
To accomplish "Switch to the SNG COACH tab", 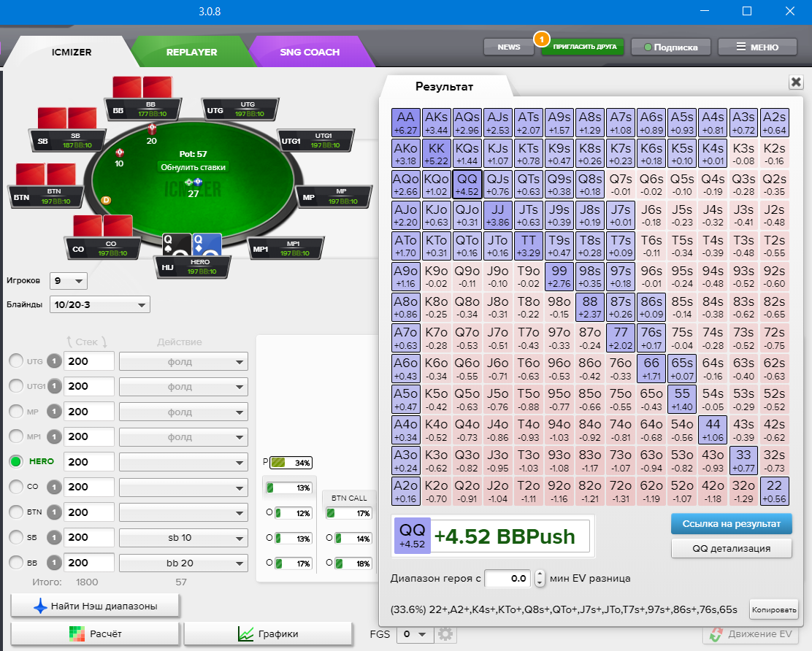I will (310, 52).
